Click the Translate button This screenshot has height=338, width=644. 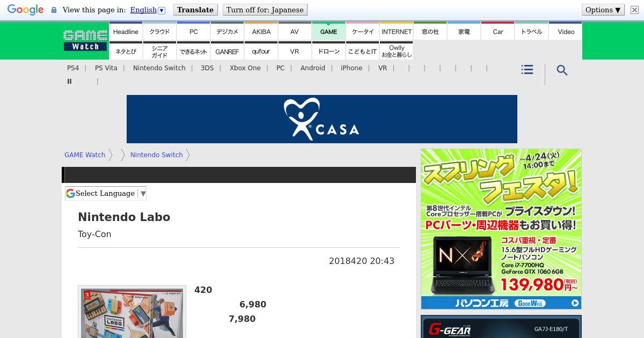click(195, 10)
